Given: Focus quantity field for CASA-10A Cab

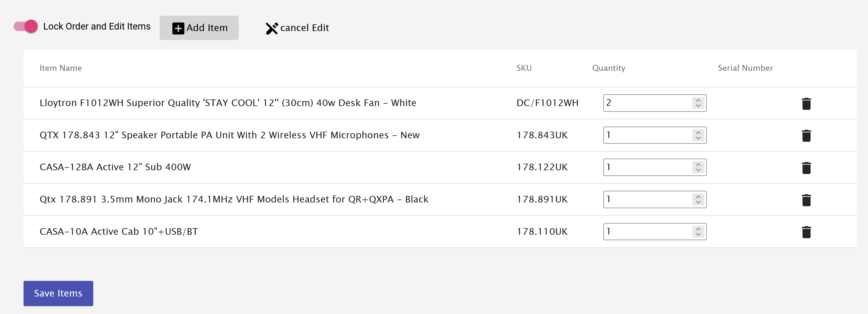Looking at the screenshot, I should pos(654,231).
